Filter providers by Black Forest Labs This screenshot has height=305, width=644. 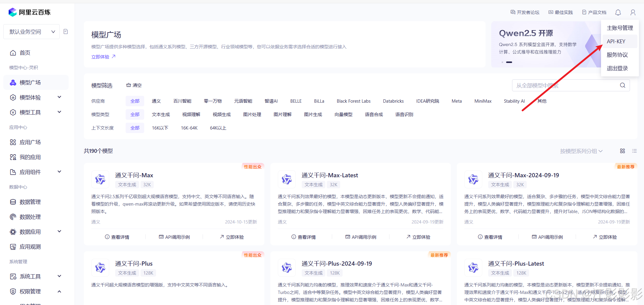pyautogui.click(x=354, y=101)
